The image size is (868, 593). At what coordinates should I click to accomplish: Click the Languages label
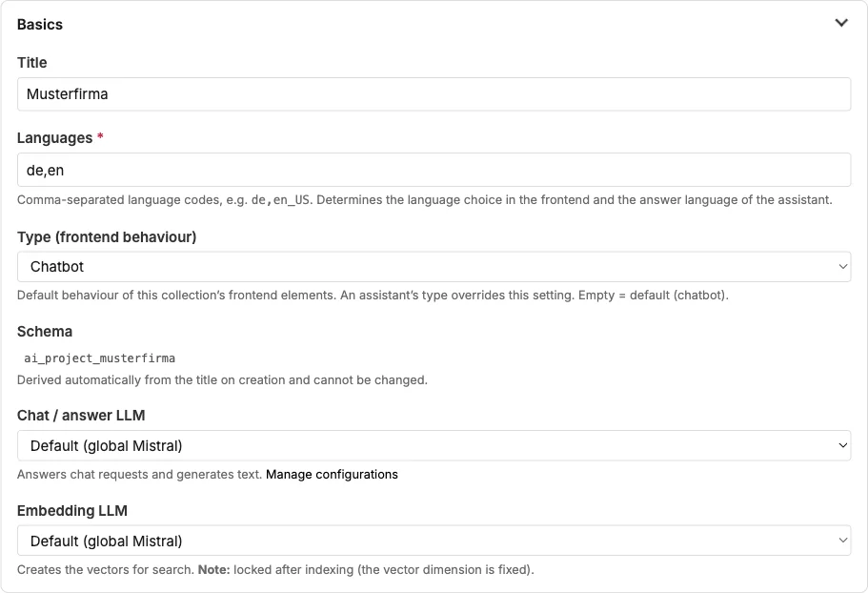click(55, 138)
